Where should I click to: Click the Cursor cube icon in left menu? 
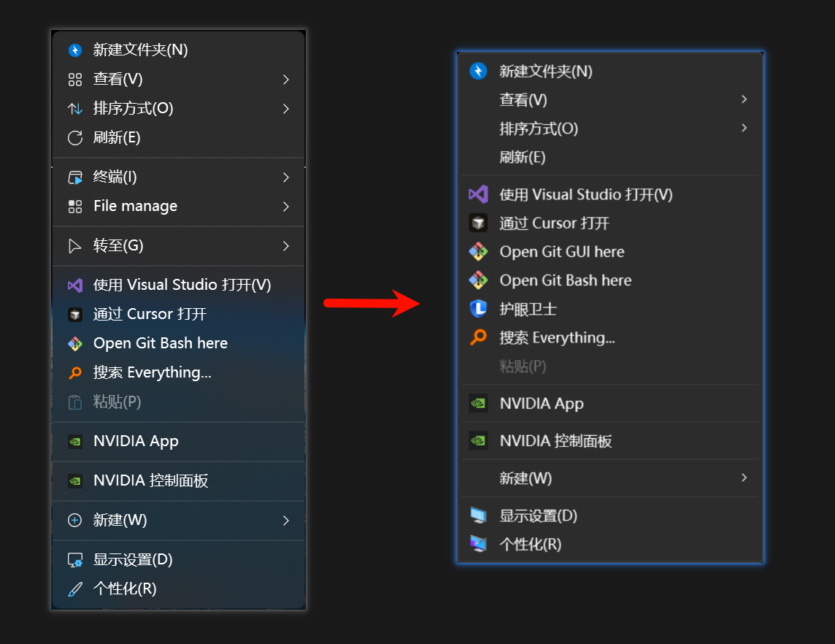pyautogui.click(x=75, y=315)
